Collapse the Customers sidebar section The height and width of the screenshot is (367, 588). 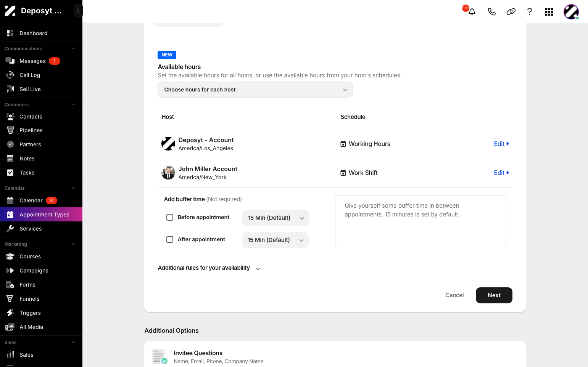tap(74, 105)
